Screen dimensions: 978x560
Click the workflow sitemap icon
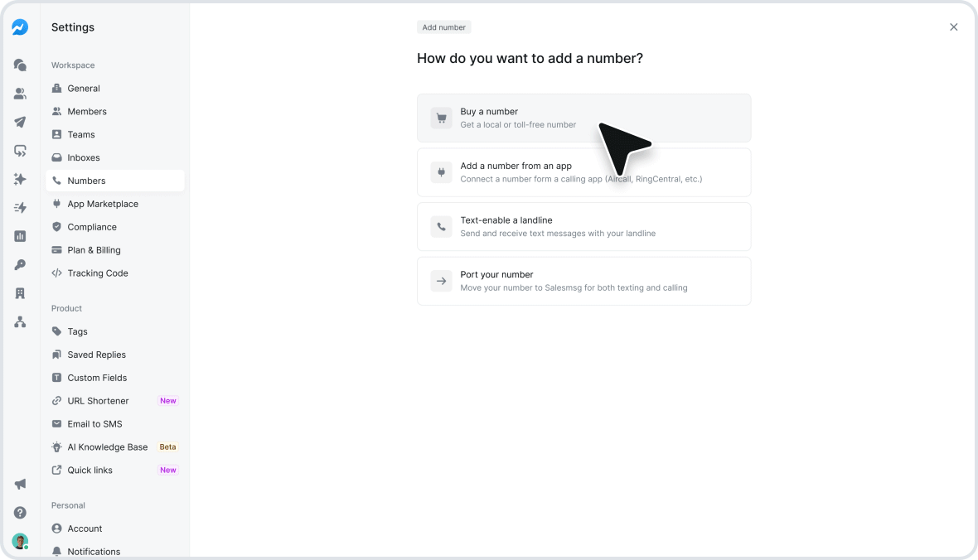pyautogui.click(x=20, y=322)
